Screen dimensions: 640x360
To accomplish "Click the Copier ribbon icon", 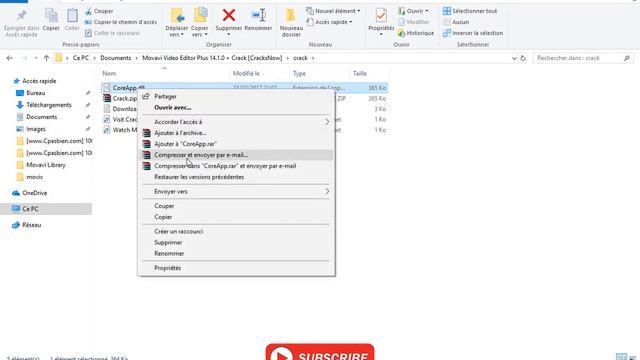I will [x=51, y=19].
